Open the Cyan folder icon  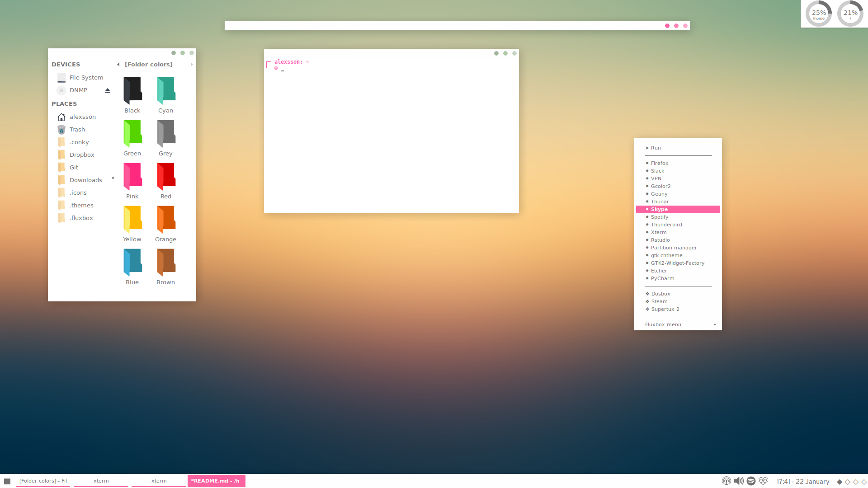166,90
